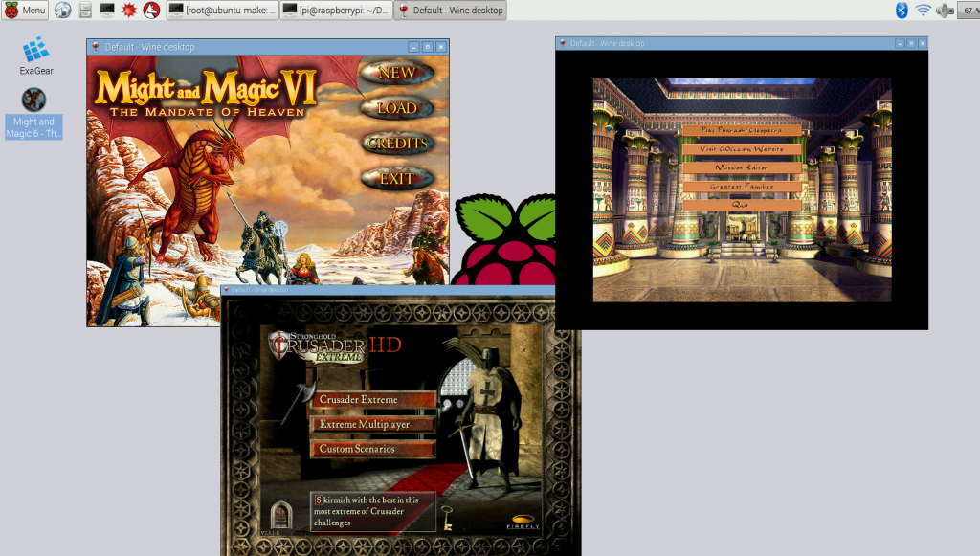The height and width of the screenshot is (556, 980).
Task: Click Quit in the Pharaoh menu
Action: coord(742,205)
